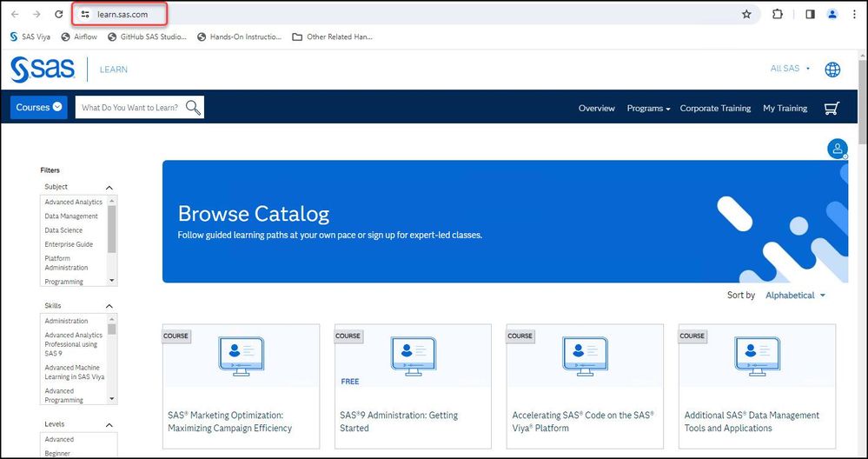Image resolution: width=868 pixels, height=459 pixels.
Task: Open the Programs menu
Action: point(648,109)
